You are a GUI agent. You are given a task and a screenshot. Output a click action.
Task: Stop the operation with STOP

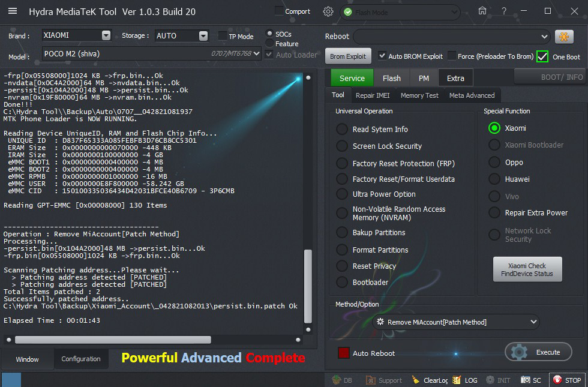click(568, 380)
